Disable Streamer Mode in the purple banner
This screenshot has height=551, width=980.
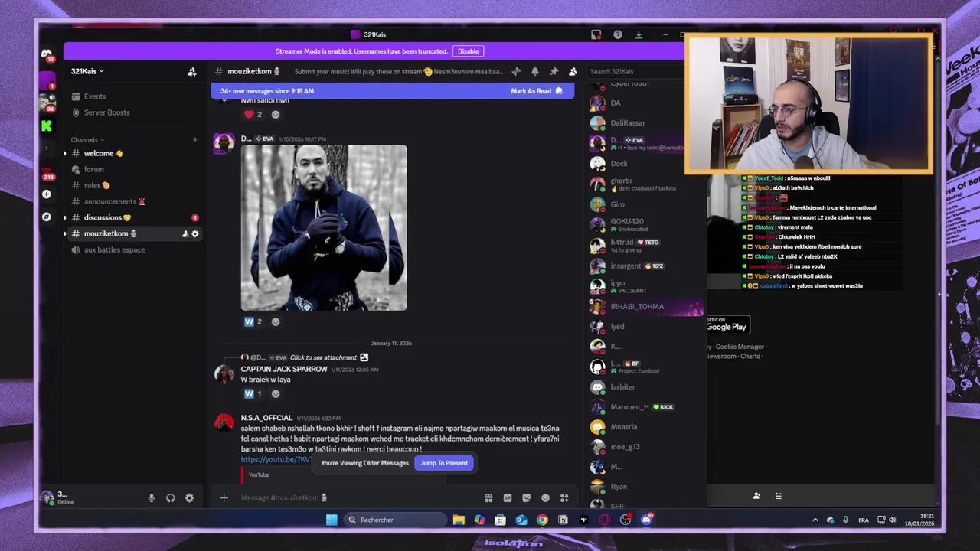(x=468, y=51)
